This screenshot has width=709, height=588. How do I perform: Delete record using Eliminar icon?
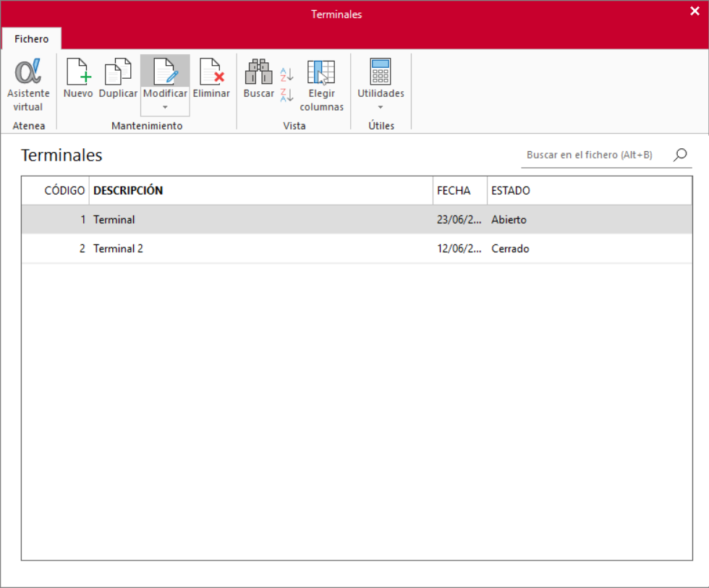(211, 72)
